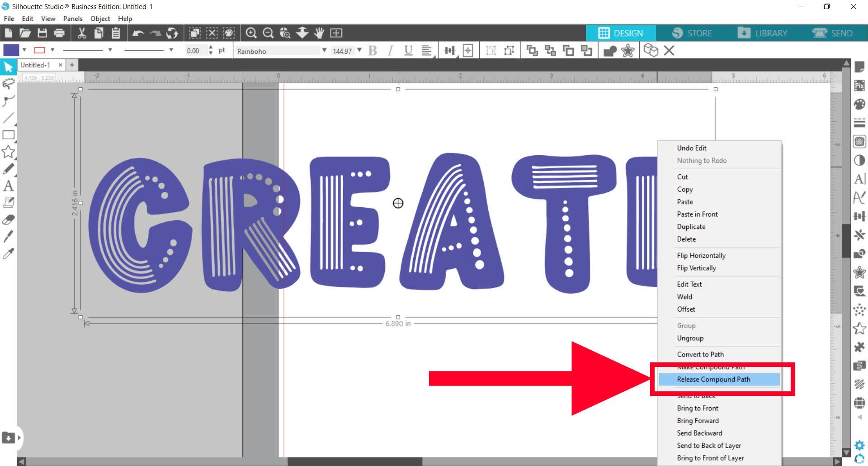
Task: Select the Star drawing tool
Action: [8, 152]
